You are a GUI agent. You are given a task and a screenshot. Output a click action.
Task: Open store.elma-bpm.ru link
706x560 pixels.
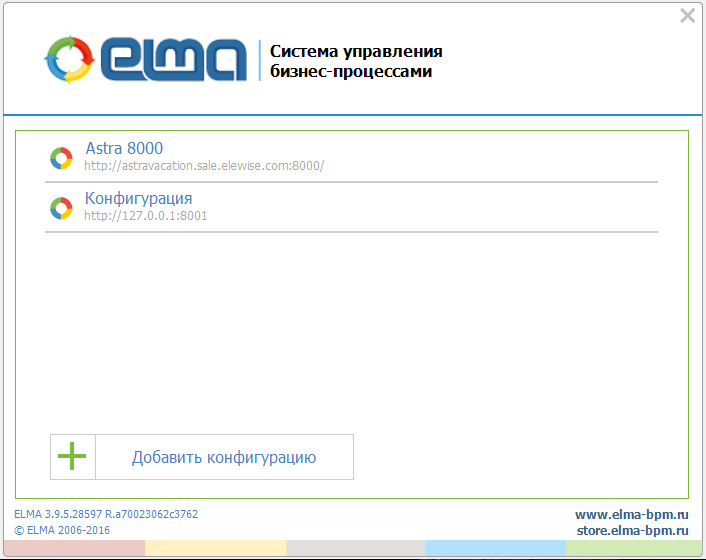pyautogui.click(x=633, y=530)
